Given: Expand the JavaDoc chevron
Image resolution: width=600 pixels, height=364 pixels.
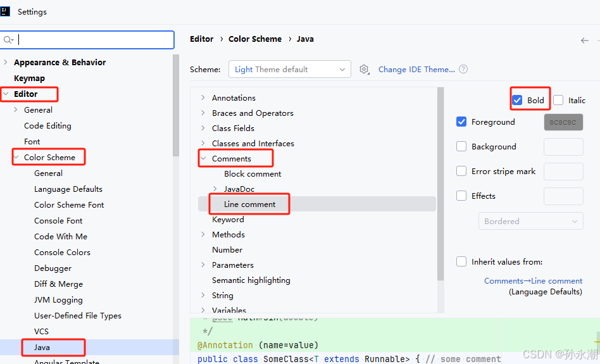Looking at the screenshot, I should tap(215, 189).
